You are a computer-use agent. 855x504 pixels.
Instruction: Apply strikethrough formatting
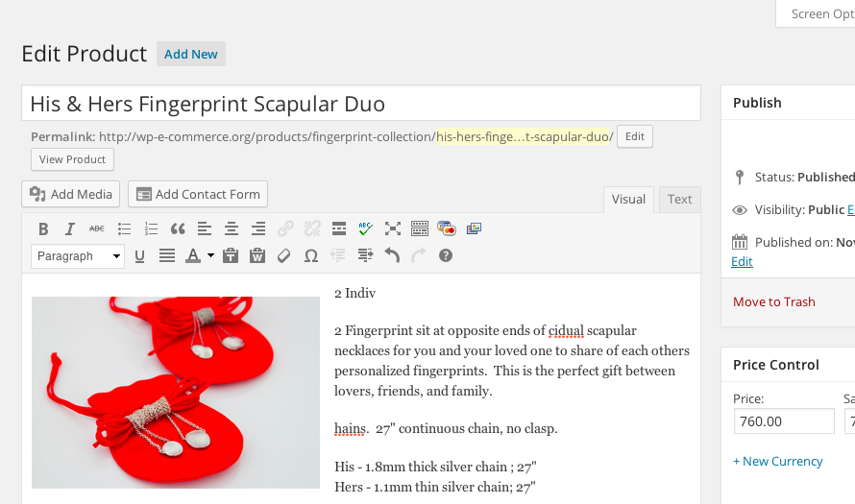click(96, 228)
